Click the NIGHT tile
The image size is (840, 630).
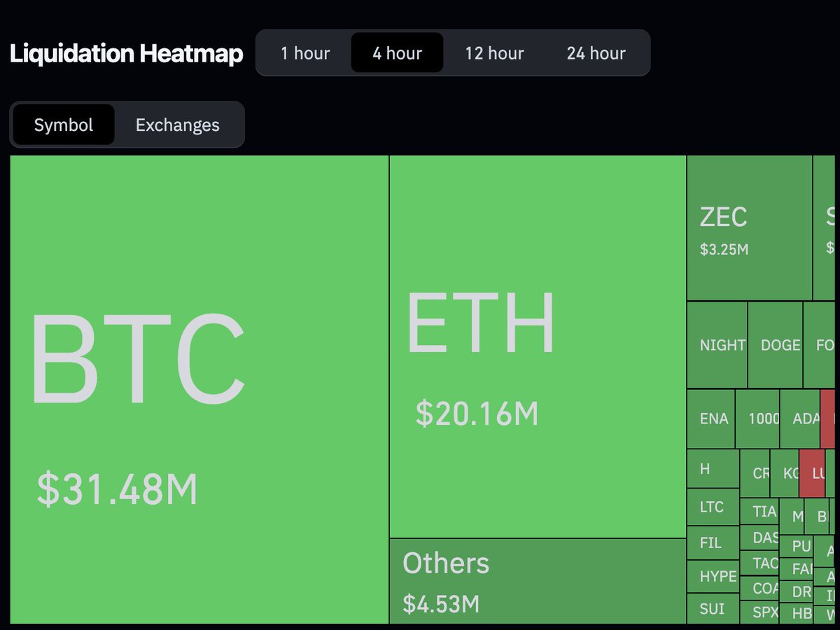click(717, 345)
